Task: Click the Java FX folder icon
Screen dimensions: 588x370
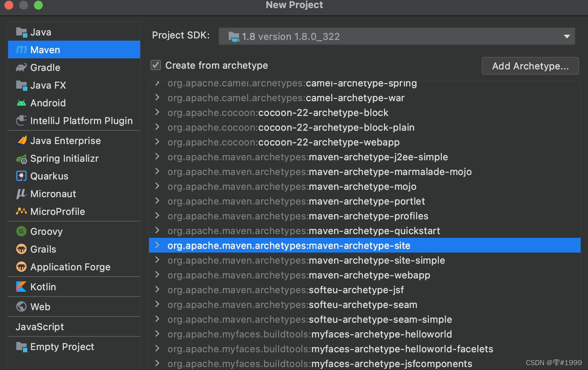Action: (x=21, y=85)
